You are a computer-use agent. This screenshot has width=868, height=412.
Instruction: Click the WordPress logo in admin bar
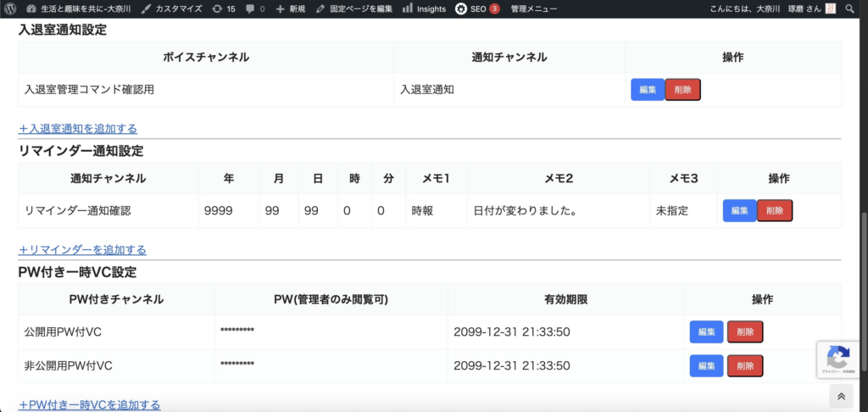coord(9,8)
